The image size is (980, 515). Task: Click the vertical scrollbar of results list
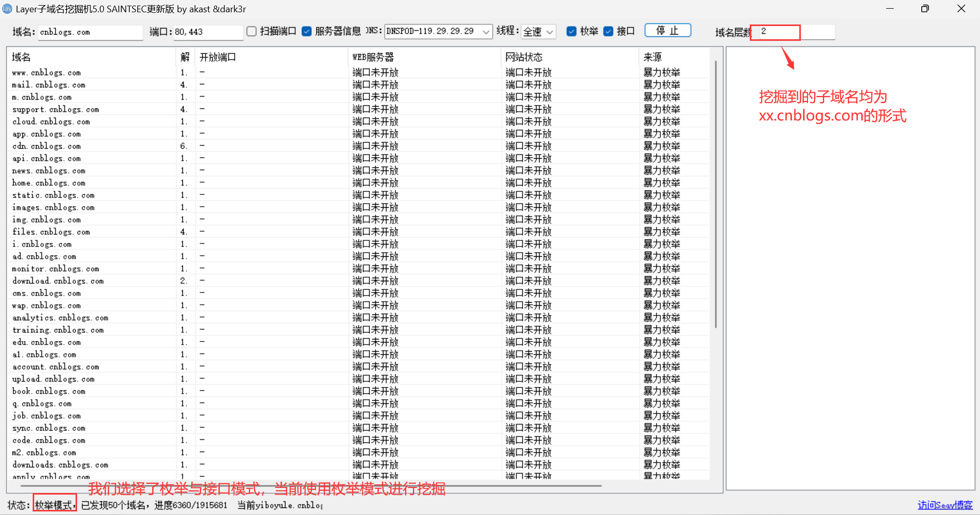pyautogui.click(x=716, y=194)
